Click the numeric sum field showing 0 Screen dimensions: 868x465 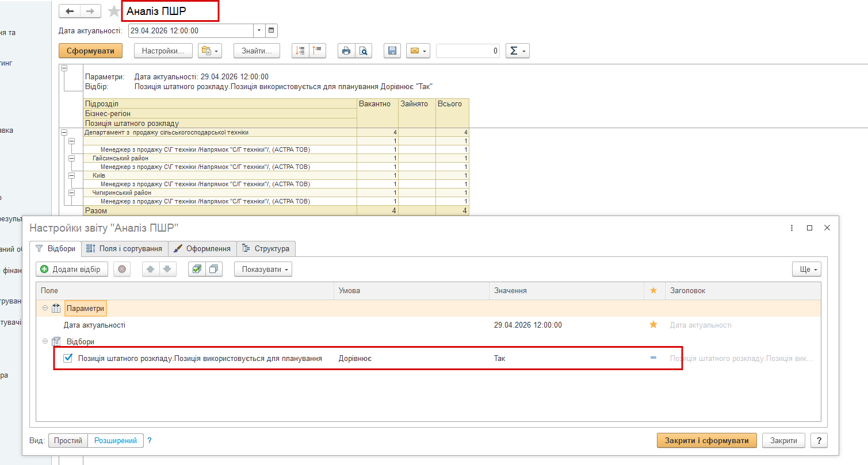pyautogui.click(x=468, y=51)
